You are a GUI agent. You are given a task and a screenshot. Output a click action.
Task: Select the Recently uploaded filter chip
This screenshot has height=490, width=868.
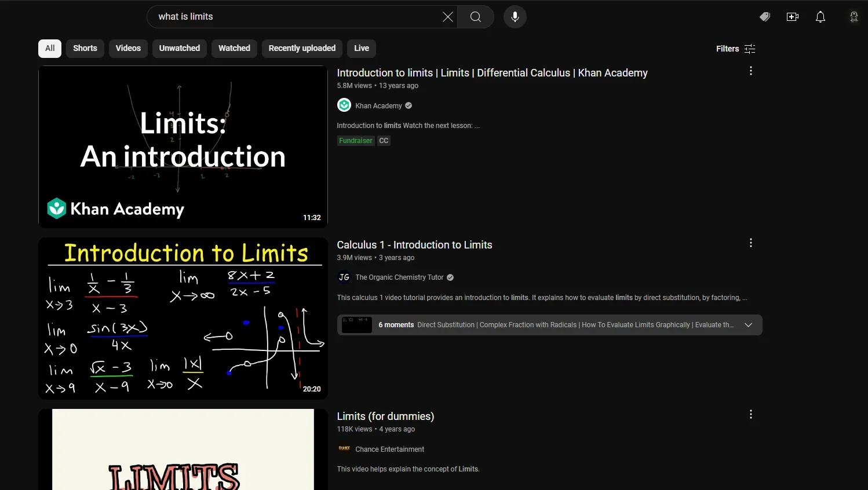(302, 48)
